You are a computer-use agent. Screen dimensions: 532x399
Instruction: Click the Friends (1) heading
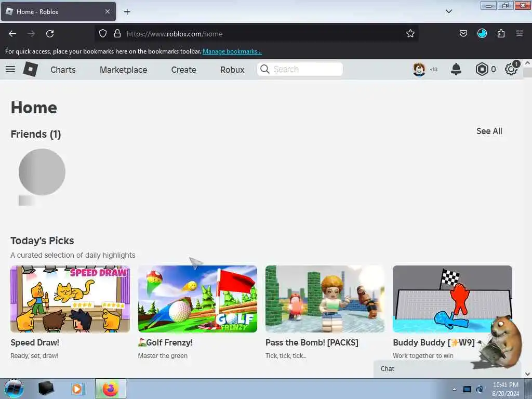36,135
